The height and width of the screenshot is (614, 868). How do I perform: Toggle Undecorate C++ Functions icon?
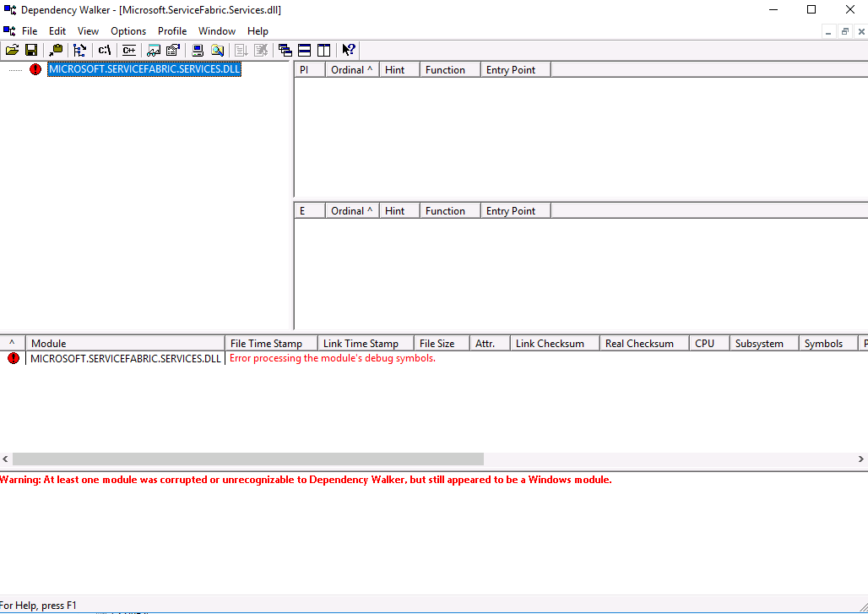128,50
